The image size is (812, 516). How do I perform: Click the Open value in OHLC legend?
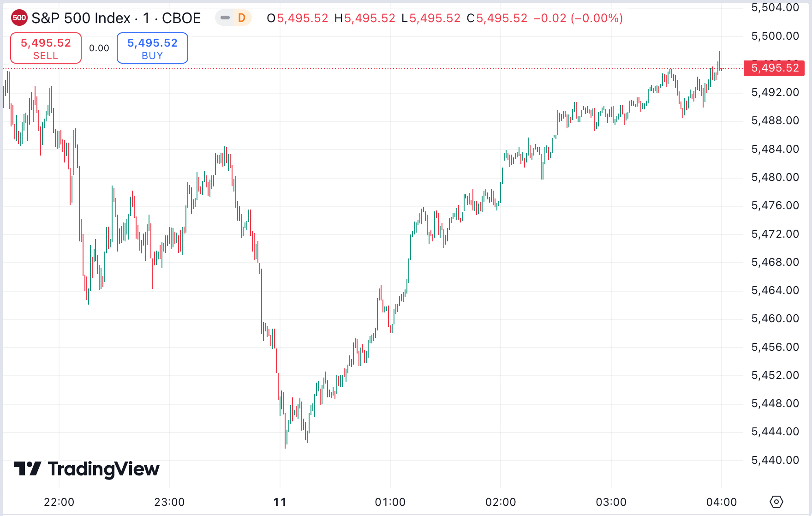click(x=302, y=18)
